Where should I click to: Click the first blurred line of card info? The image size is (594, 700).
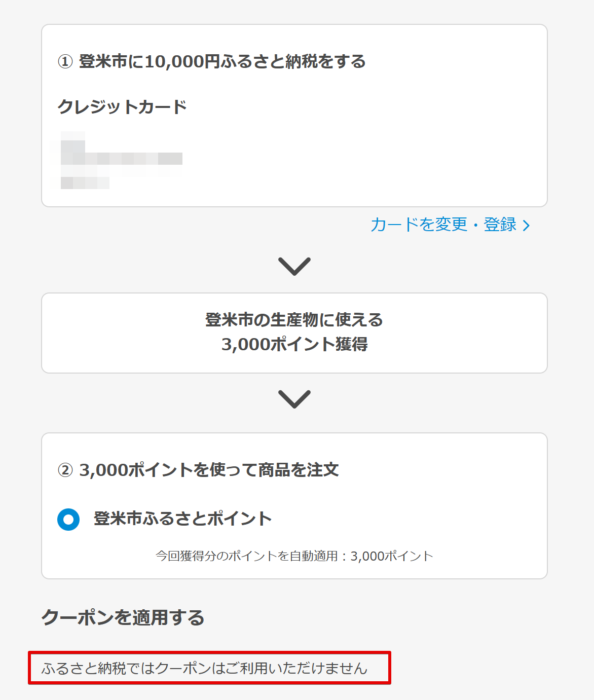click(x=72, y=136)
